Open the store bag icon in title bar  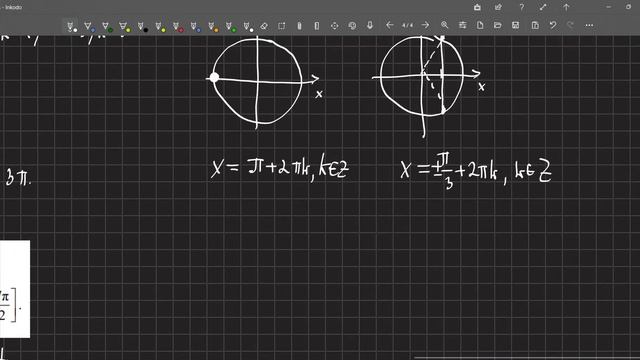[x=477, y=7]
